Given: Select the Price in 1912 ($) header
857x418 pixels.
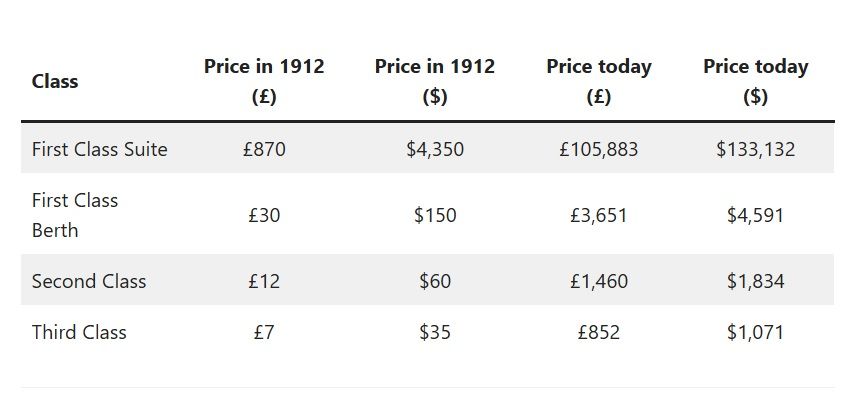Looking at the screenshot, I should pyautogui.click(x=435, y=82).
